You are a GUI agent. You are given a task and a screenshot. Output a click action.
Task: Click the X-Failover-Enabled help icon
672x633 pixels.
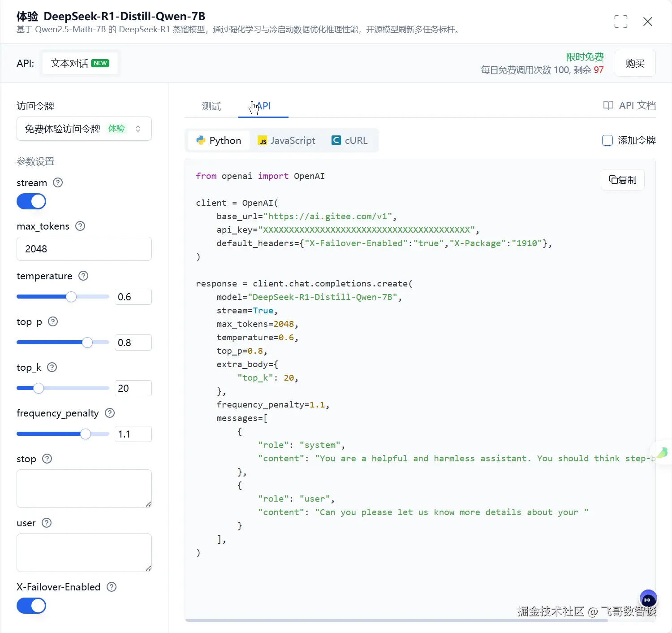coord(112,587)
